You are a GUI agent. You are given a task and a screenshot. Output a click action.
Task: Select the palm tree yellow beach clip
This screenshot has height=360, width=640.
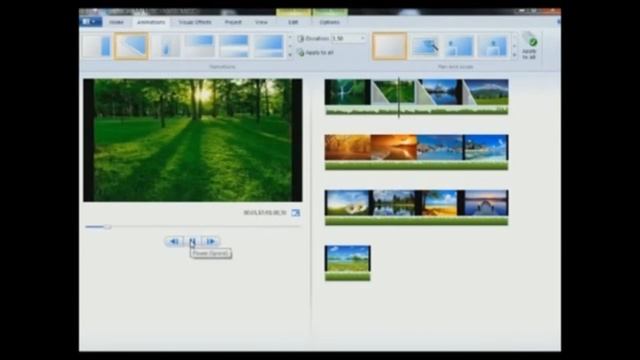tap(439, 203)
